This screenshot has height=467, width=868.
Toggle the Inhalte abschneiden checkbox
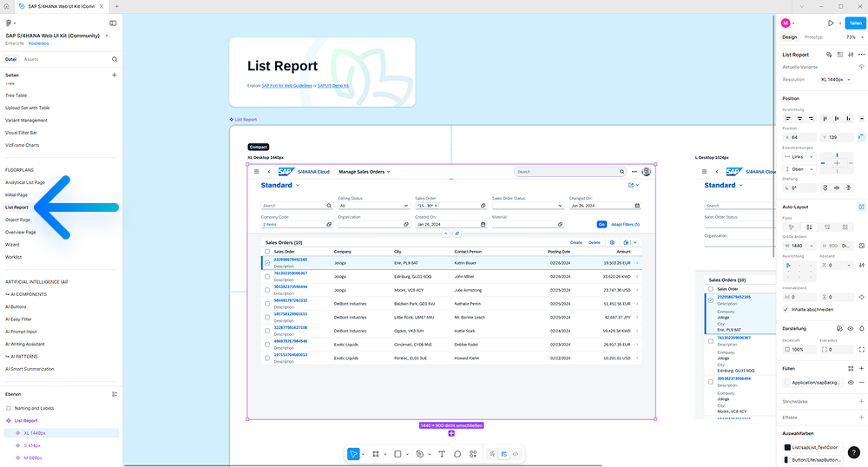(x=786, y=309)
